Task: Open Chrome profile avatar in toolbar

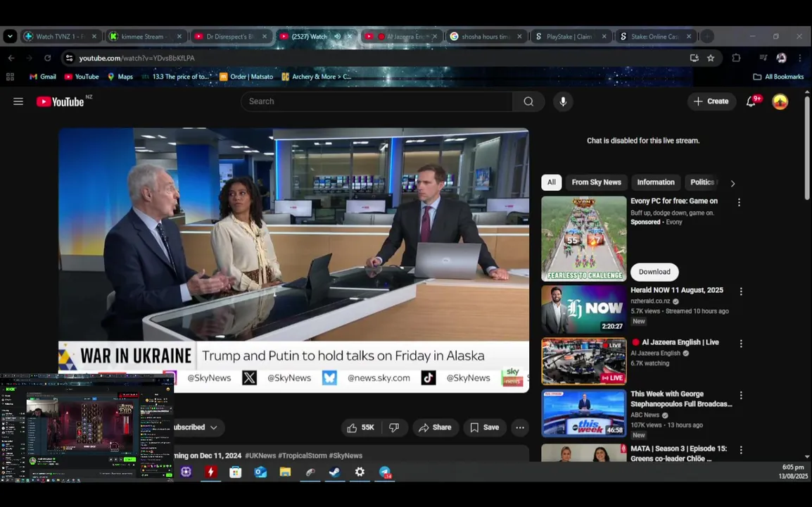Action: pos(781,58)
